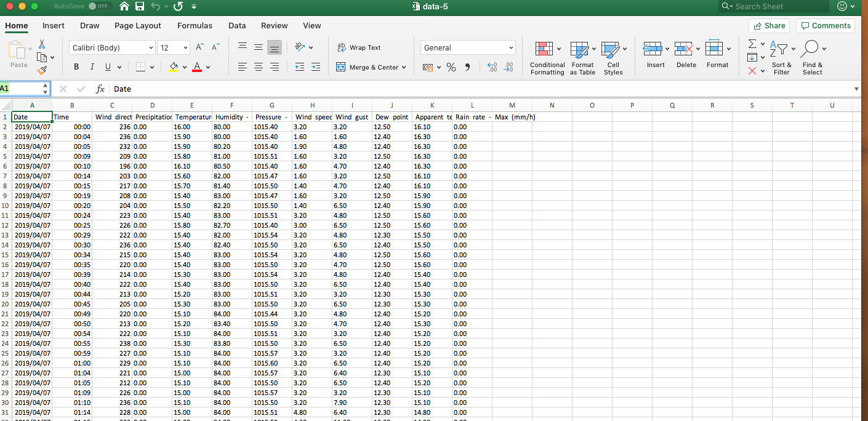Expand the font color options arrow
Viewport: 868px width, 421px height.
(x=208, y=67)
